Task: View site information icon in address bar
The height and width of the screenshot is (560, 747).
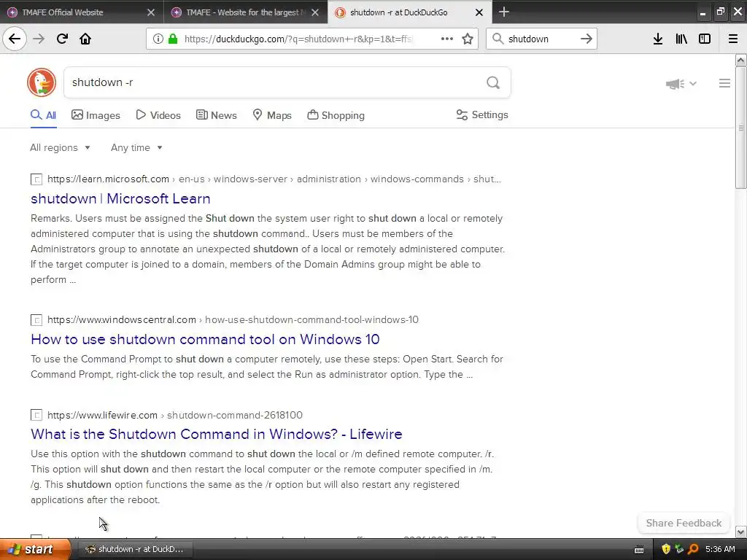Action: coord(158,39)
